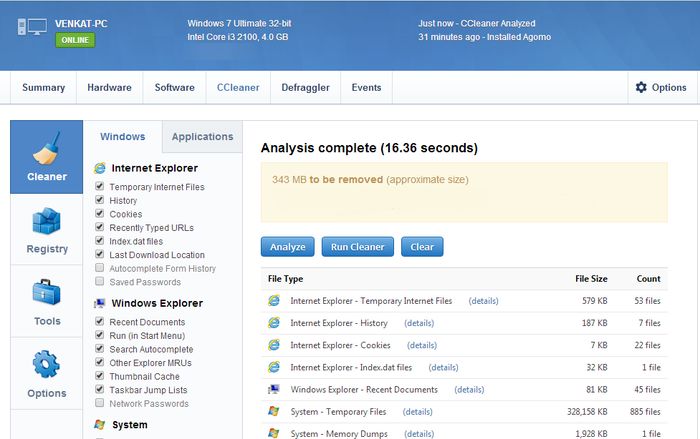Click the icon beside System - Temporary Files row
The width and height of the screenshot is (700, 439).
tap(274, 411)
